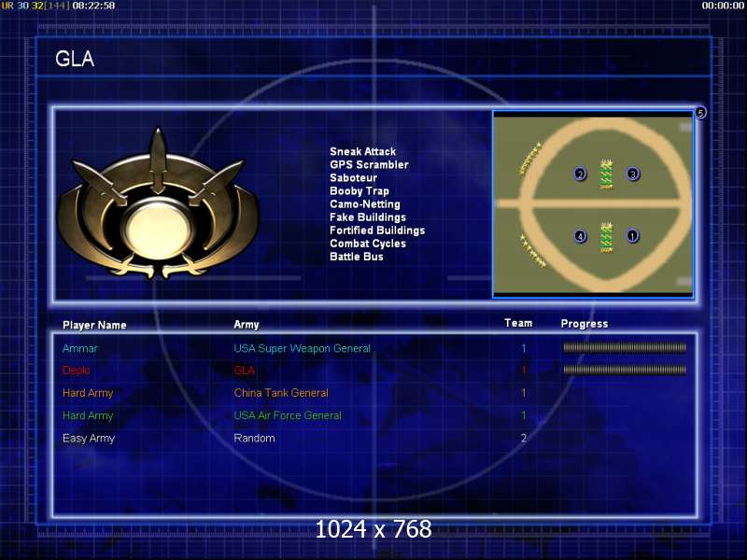Click the GPS Scrambler ability text
The height and width of the screenshot is (560, 747).
(x=369, y=165)
